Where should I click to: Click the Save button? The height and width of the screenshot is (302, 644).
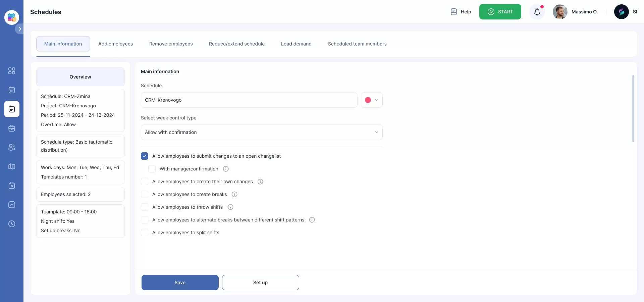pyautogui.click(x=180, y=283)
